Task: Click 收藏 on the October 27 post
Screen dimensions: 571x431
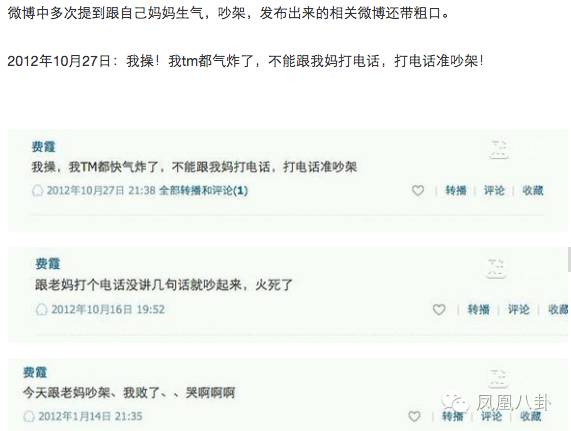Action: (x=533, y=190)
